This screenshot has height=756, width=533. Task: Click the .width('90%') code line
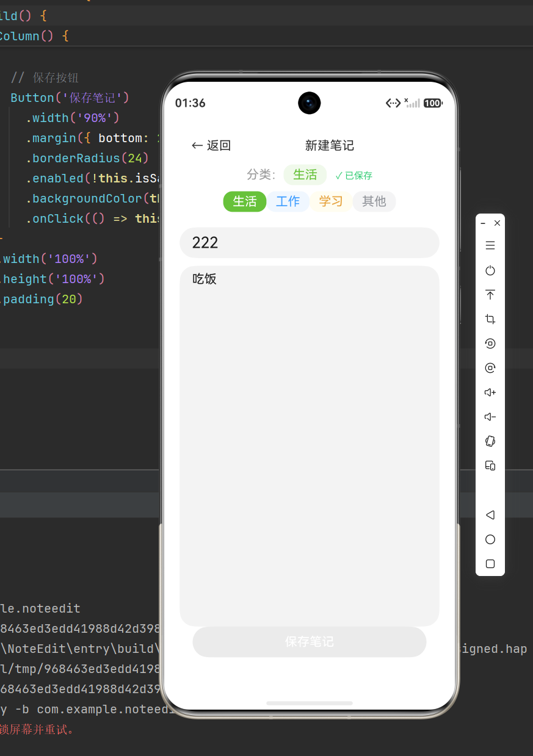point(73,118)
